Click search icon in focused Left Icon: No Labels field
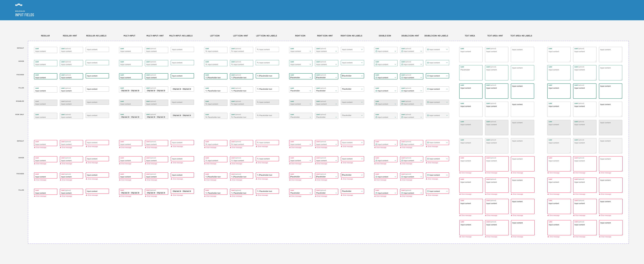Screen dimensions: 644x264 [x=258, y=76]
